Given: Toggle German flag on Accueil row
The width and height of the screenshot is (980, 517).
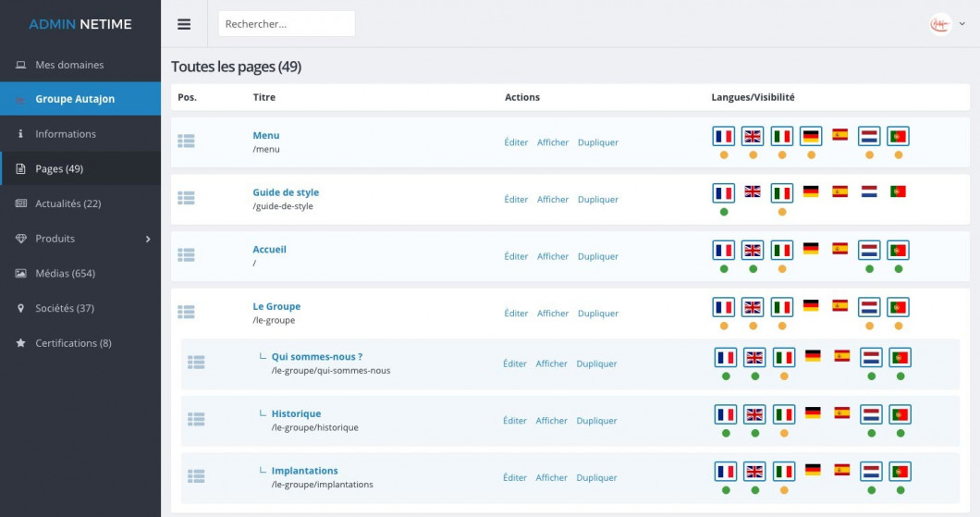Looking at the screenshot, I should pos(811,248).
